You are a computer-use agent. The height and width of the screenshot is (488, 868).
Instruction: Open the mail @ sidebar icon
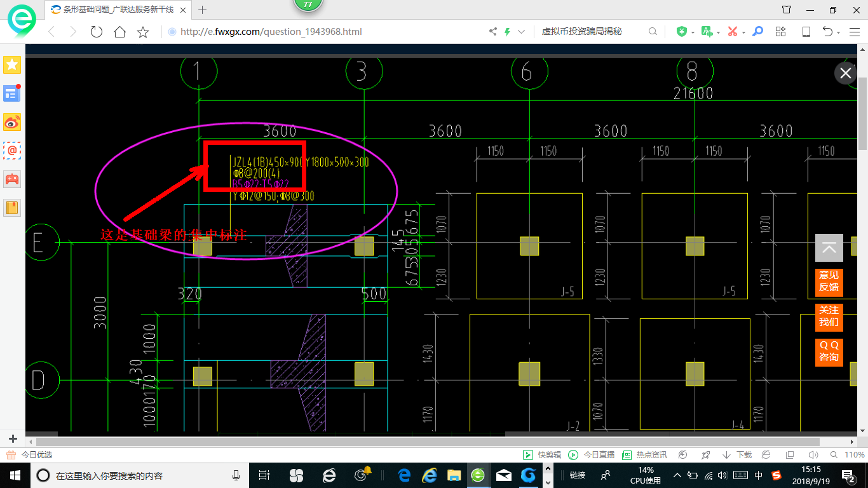pos(12,151)
